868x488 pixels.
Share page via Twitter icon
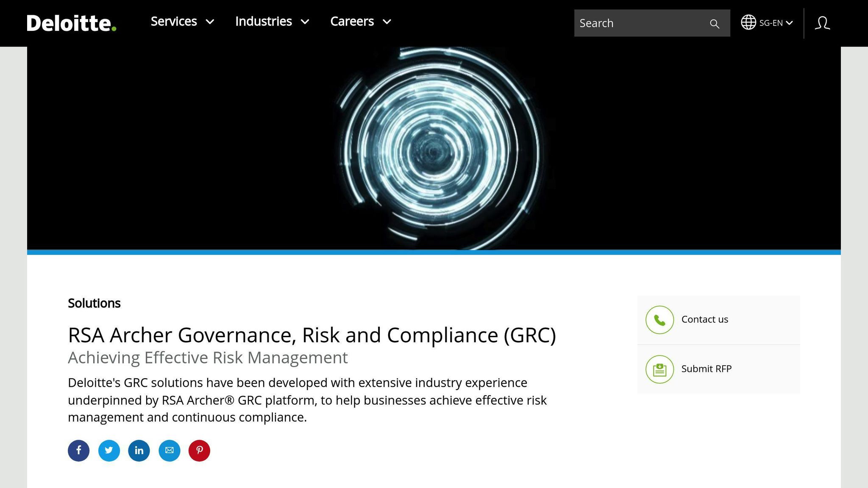pos(109,450)
